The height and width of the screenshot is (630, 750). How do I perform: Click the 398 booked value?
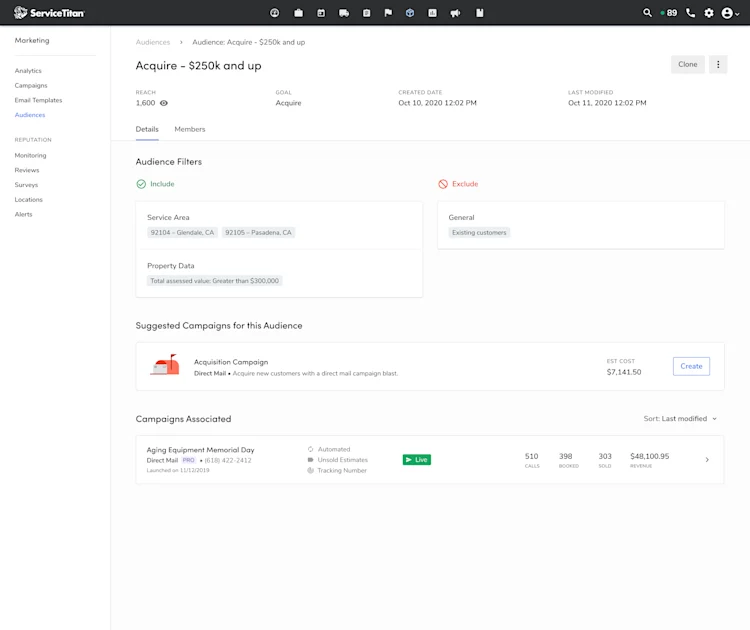tap(565, 456)
